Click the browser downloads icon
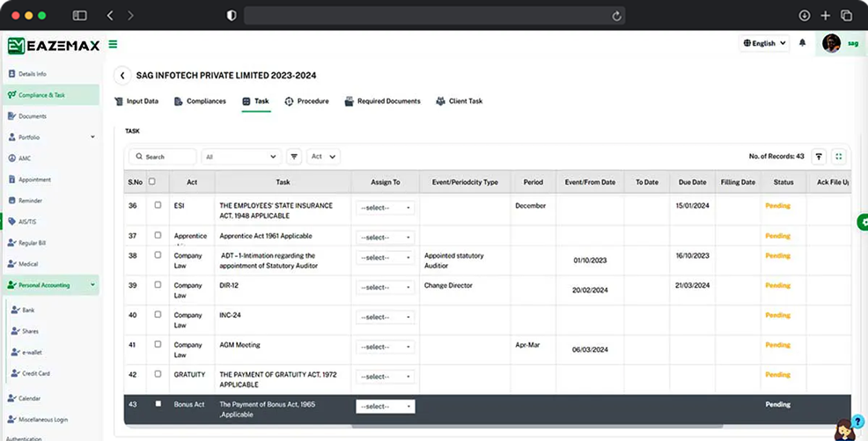This screenshot has width=868, height=441. coord(805,16)
